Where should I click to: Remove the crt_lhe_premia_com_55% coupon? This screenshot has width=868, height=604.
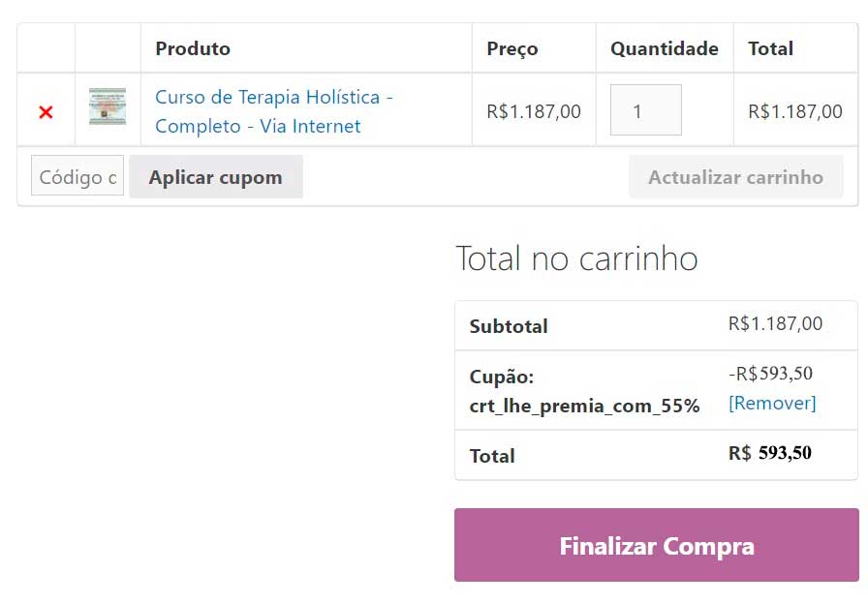click(772, 403)
